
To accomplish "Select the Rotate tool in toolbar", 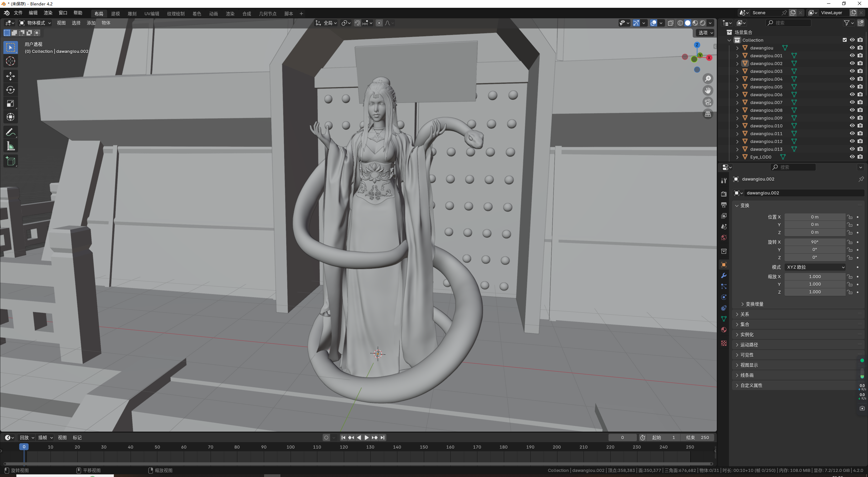I will click(11, 90).
